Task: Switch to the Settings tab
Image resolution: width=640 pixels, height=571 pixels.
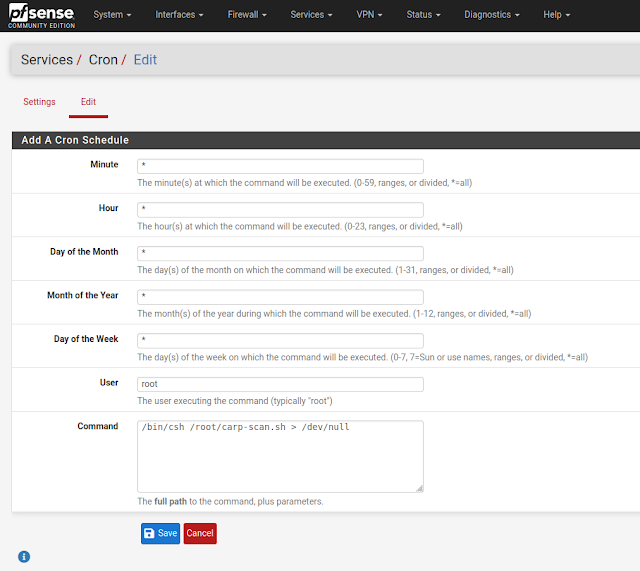Action: click(x=39, y=102)
